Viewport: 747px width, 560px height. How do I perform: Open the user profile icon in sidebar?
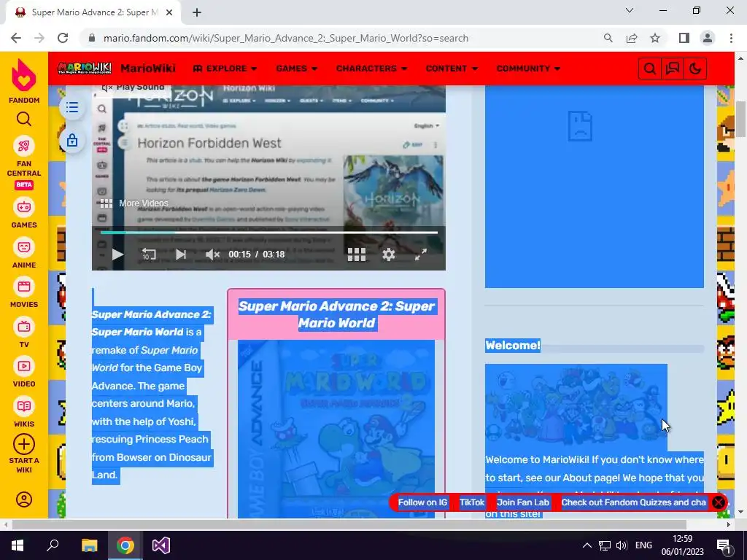(24, 499)
